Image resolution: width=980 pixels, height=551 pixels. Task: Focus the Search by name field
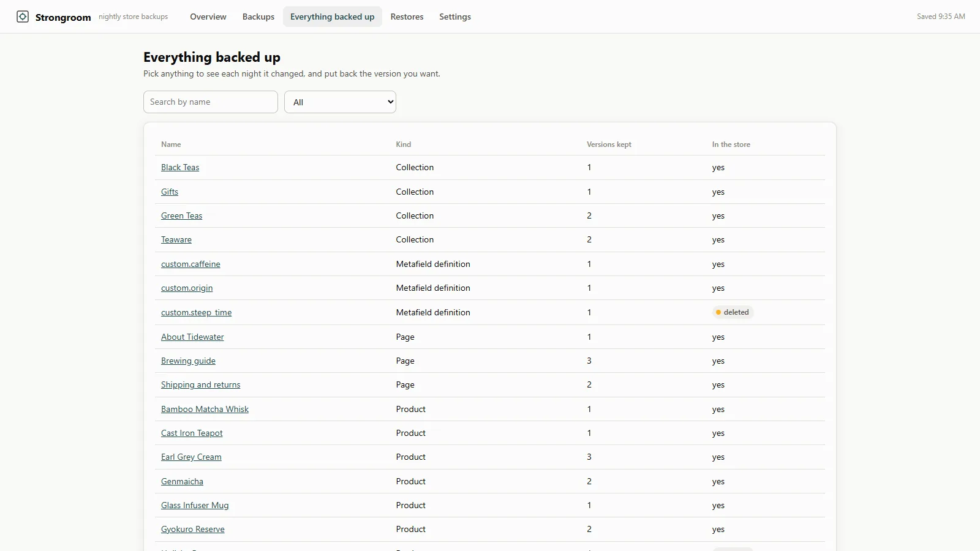pos(211,102)
